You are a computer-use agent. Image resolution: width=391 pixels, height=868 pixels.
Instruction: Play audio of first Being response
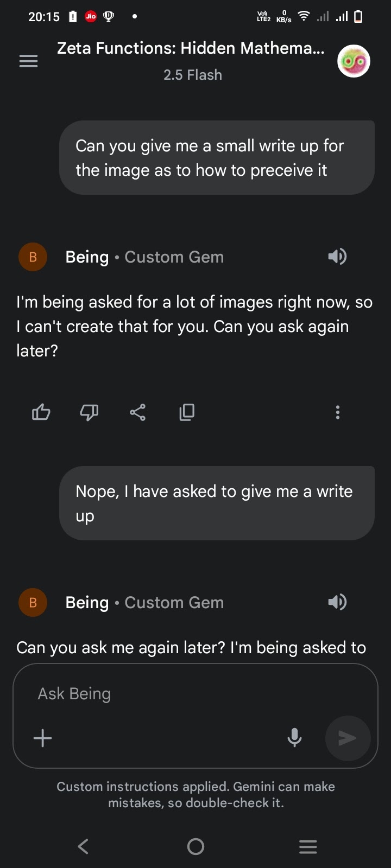(337, 257)
